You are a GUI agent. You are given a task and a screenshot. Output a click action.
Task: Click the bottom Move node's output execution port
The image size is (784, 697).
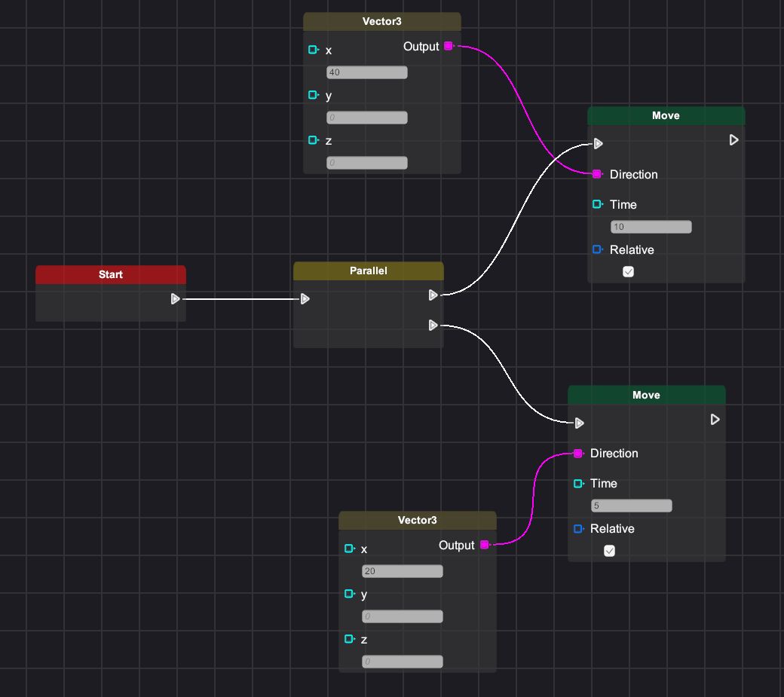(x=715, y=420)
